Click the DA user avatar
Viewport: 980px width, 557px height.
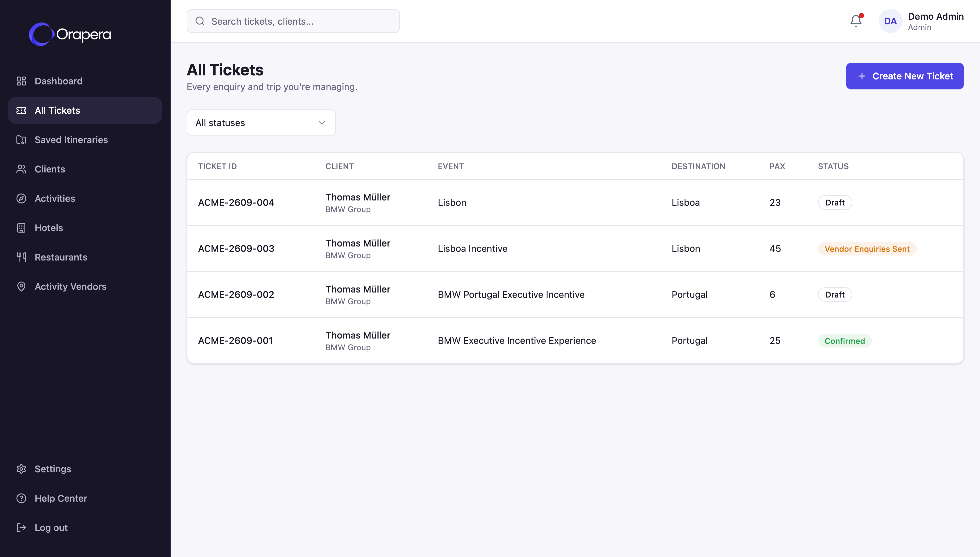point(890,21)
